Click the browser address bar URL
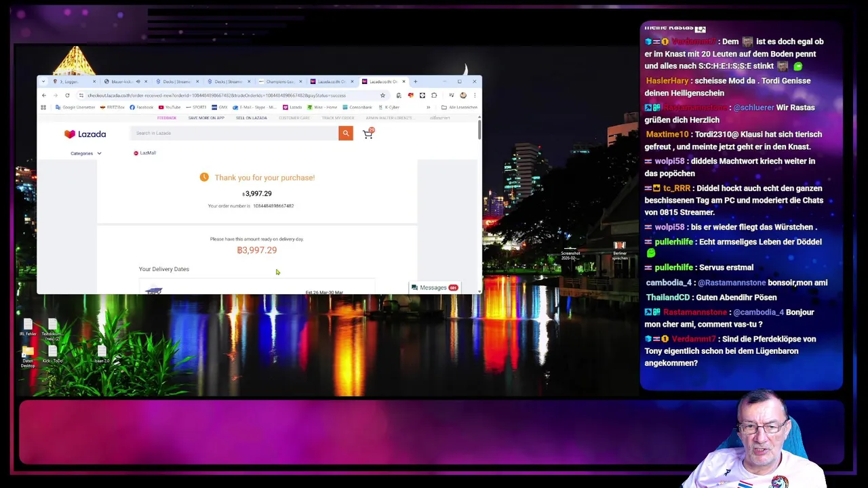Viewport: 868px width, 488px height. (217, 96)
